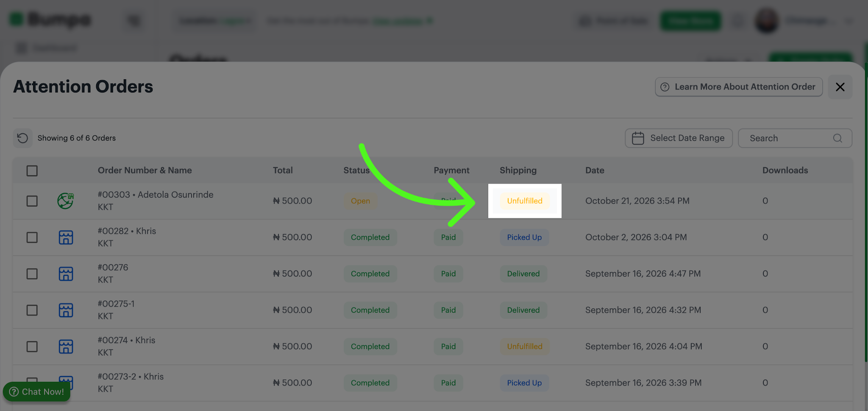Click the Unfulfilled badge for order #00274
The image size is (868, 411).
coord(524,347)
